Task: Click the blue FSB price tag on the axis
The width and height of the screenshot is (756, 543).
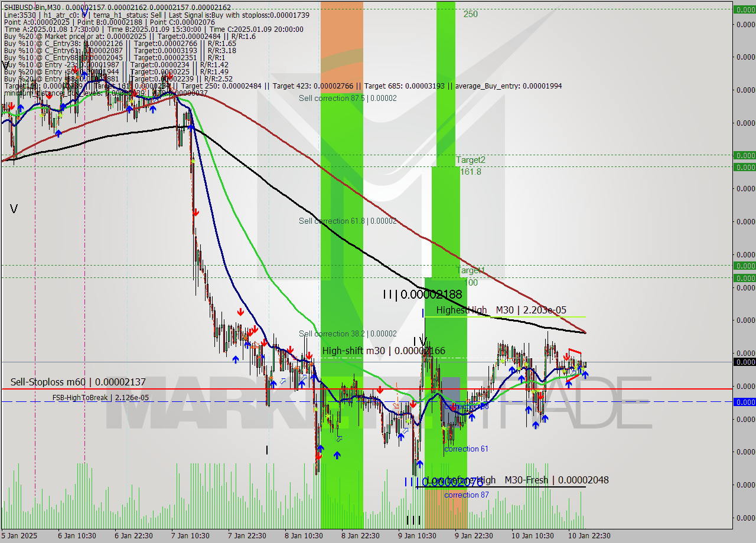Action: pyautogui.click(x=744, y=402)
